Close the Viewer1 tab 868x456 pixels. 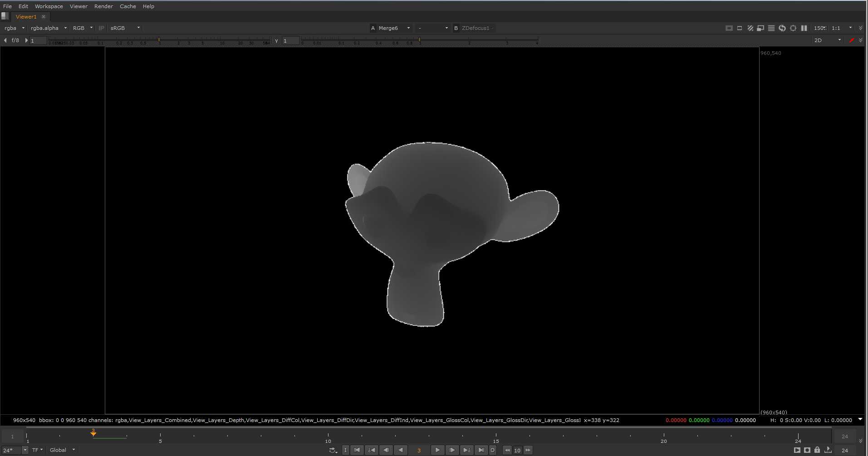pos(44,17)
